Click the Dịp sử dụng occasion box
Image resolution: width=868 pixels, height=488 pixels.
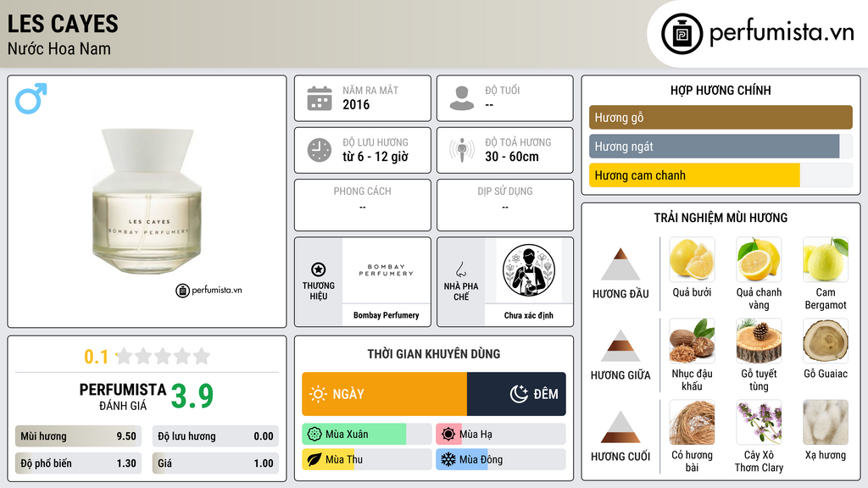point(505,205)
